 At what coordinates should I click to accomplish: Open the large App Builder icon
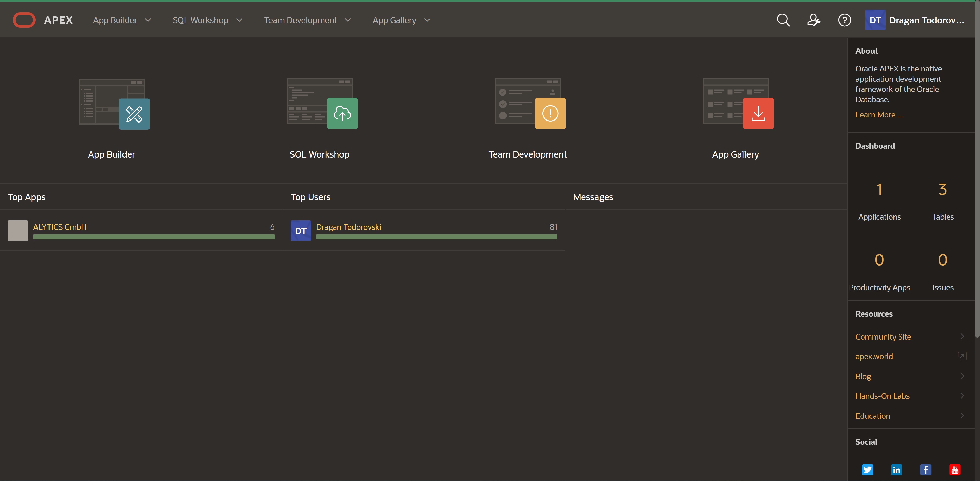click(114, 103)
